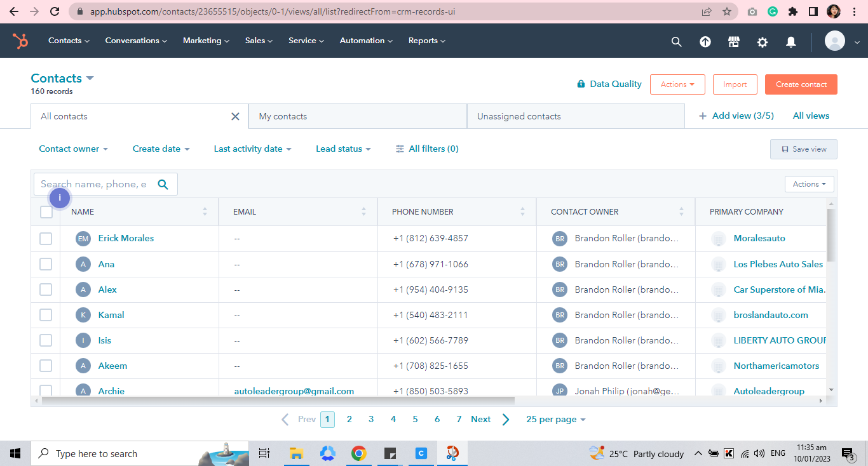Open the Extensions puzzle icon
Viewport: 868px width, 466px height.
(793, 11)
